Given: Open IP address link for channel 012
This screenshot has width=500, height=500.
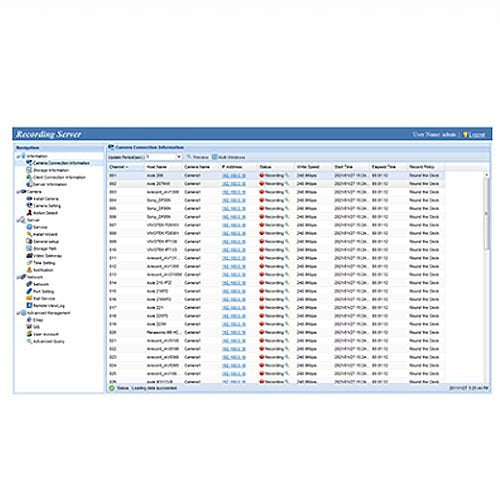Looking at the screenshot, I should point(234,266).
